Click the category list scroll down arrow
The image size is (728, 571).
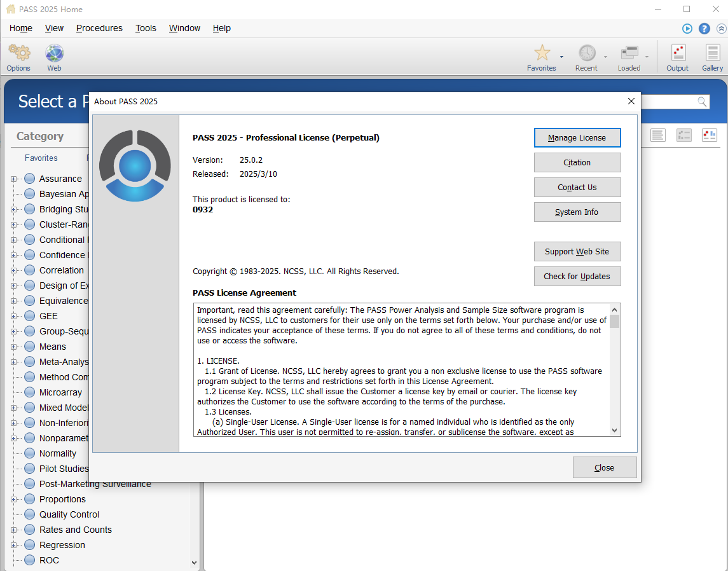click(x=194, y=562)
